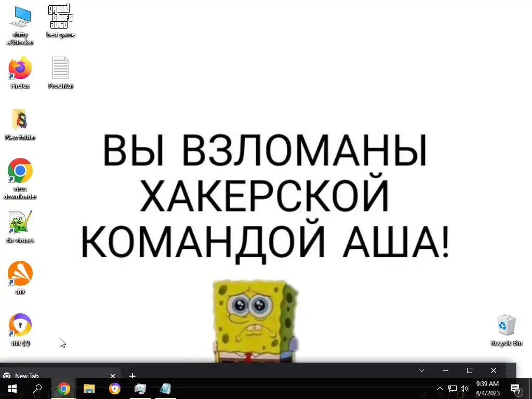Select the Firefox desktop shortcut

click(x=20, y=73)
